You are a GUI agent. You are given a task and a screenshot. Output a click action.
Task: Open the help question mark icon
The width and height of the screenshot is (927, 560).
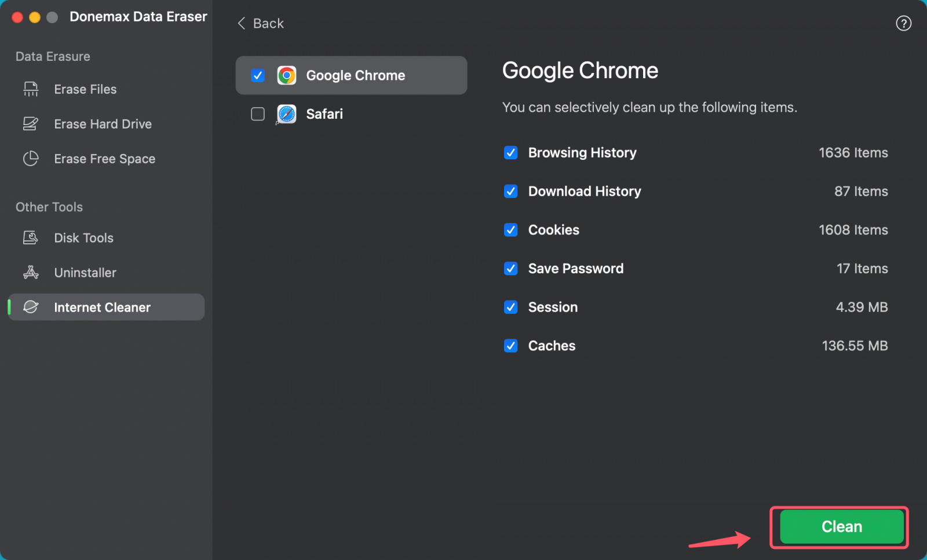click(x=903, y=23)
